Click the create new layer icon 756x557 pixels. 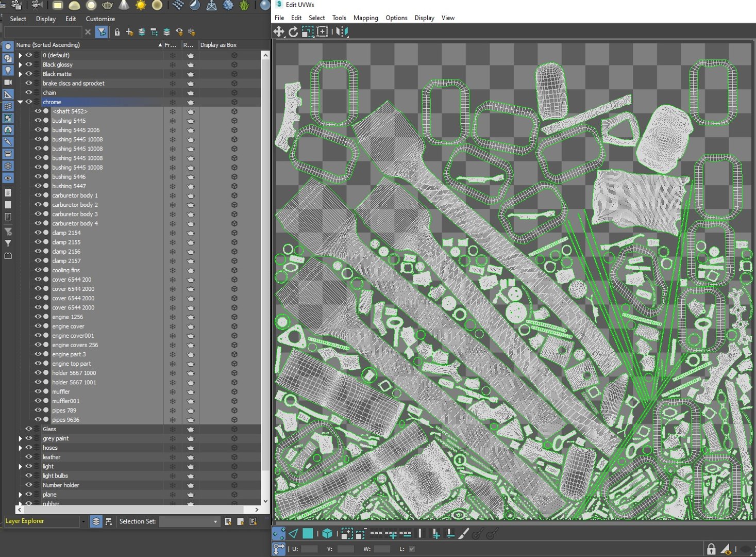pyautogui.click(x=129, y=32)
